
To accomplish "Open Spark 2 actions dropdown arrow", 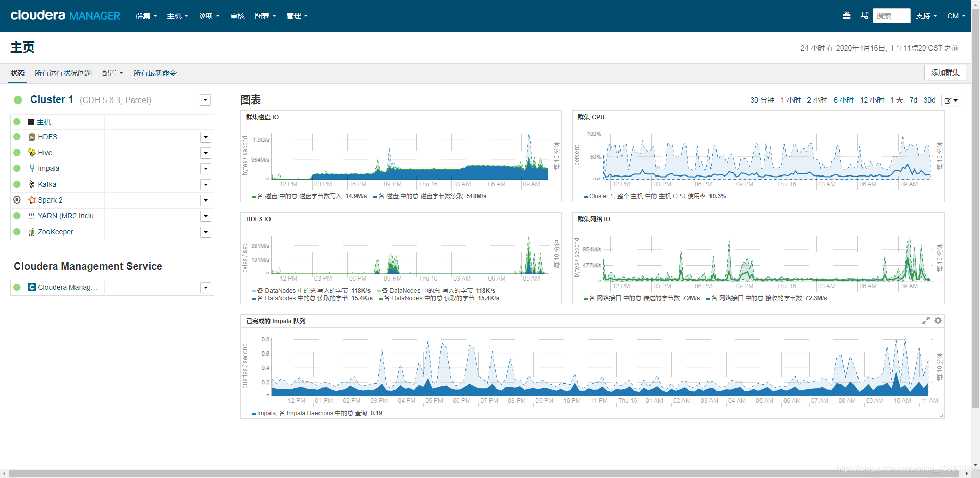I will [x=205, y=200].
